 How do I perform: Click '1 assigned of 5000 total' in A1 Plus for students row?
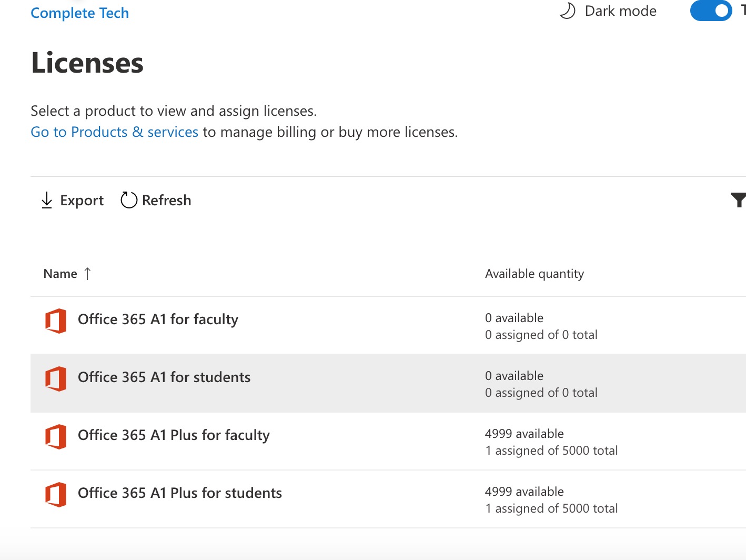click(551, 508)
